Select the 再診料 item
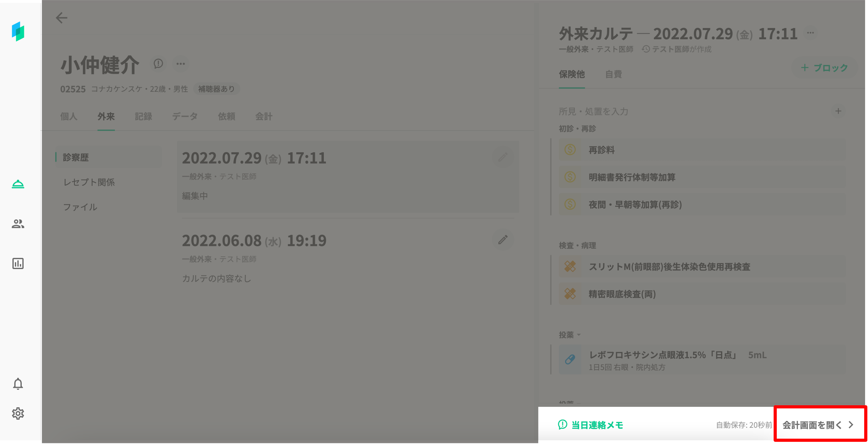The image size is (868, 444). (x=601, y=150)
